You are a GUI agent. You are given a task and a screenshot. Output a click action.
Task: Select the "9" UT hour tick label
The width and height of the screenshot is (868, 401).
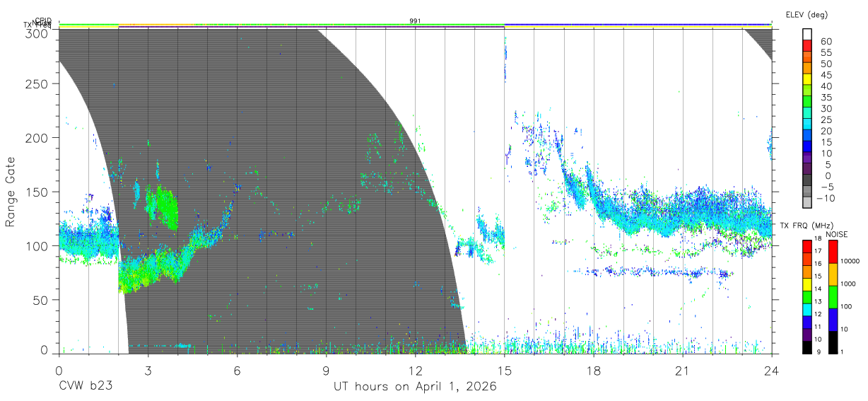coord(326,370)
